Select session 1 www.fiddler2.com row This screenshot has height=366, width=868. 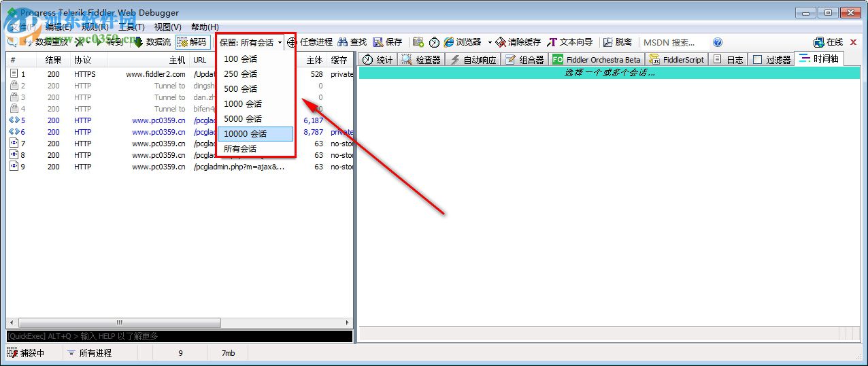(x=180, y=74)
